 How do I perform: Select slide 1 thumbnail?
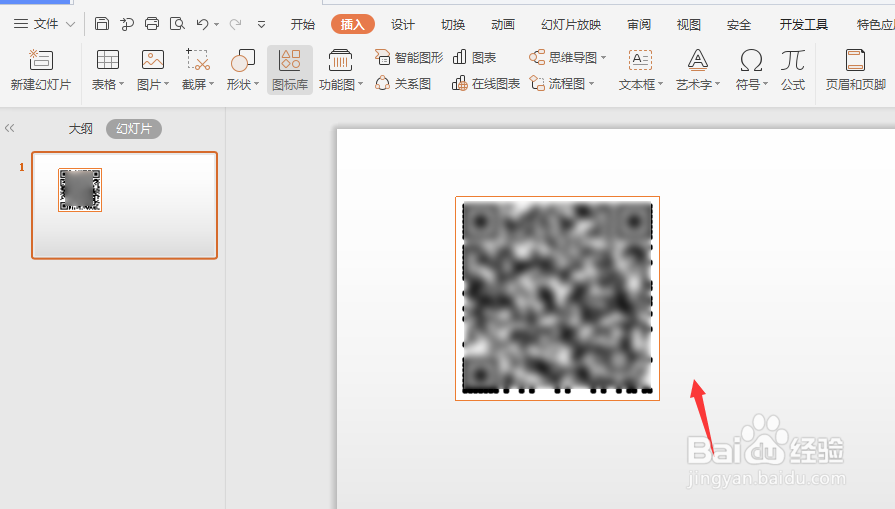(124, 205)
